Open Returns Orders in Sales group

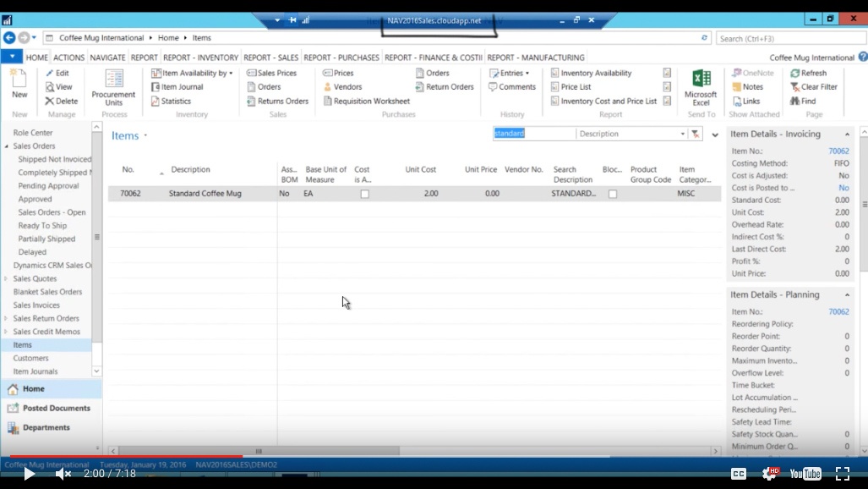coord(277,101)
